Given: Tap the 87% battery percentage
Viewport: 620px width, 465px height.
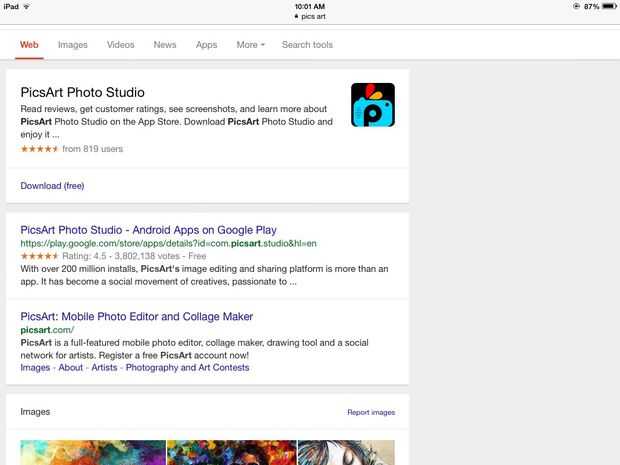Looking at the screenshot, I should click(592, 6).
